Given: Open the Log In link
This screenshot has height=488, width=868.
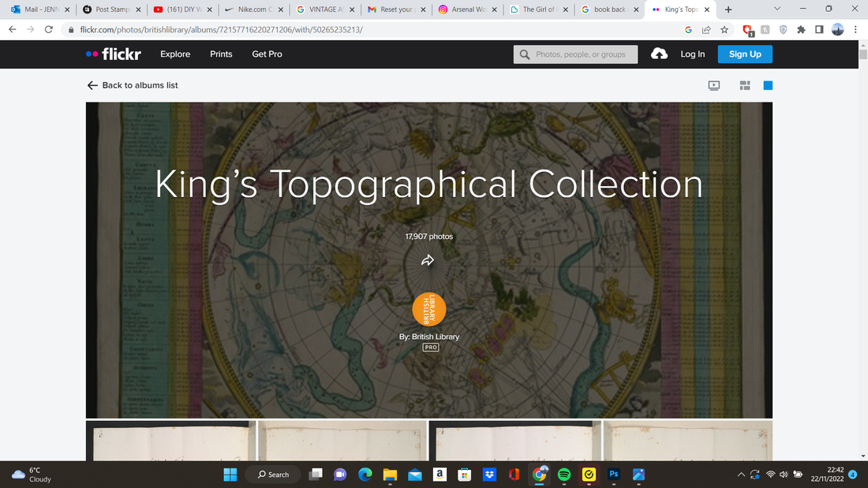Looking at the screenshot, I should [x=693, y=54].
